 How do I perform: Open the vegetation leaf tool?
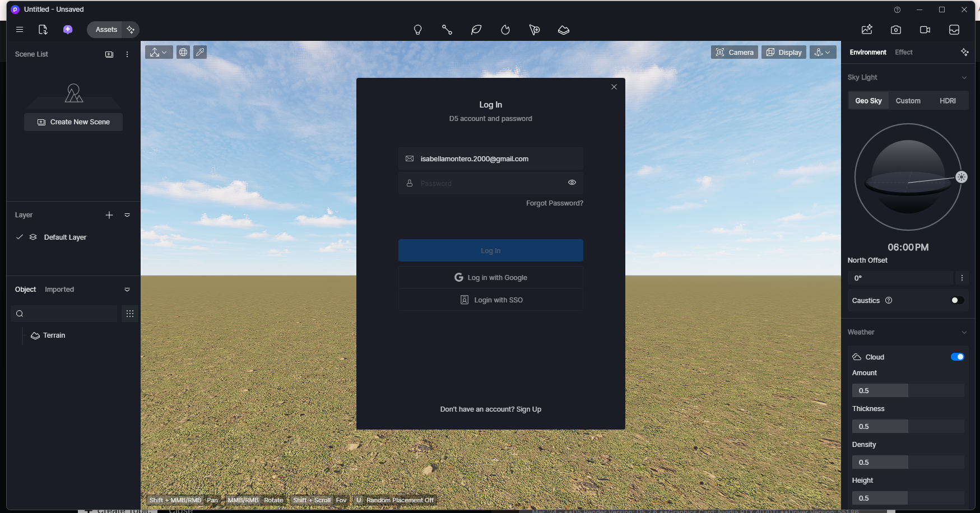pos(476,30)
